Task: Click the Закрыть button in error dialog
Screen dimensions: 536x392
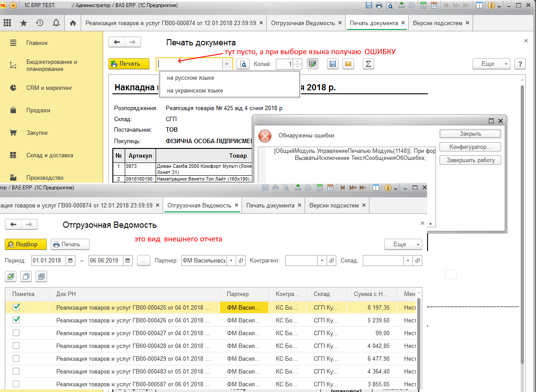Action: click(470, 134)
